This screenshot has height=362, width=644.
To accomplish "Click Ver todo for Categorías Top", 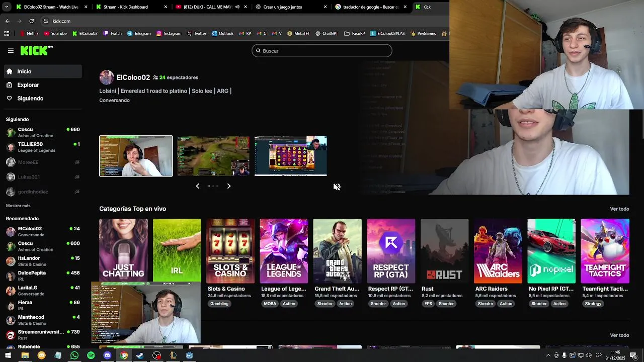I will pos(619,209).
